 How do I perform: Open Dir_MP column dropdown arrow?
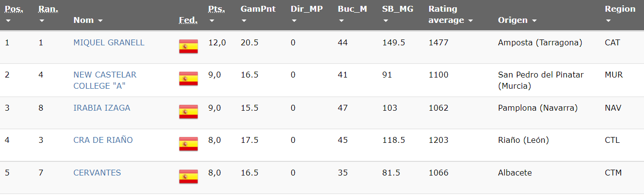coord(294,21)
